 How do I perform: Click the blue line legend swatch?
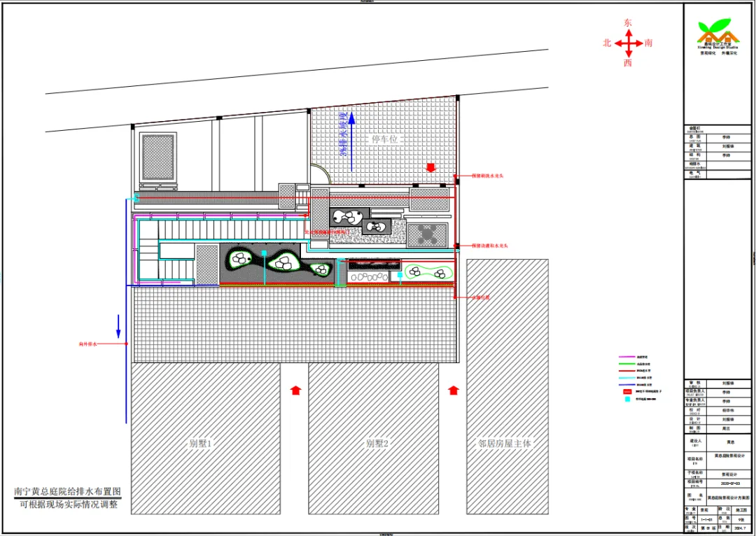[626, 385]
